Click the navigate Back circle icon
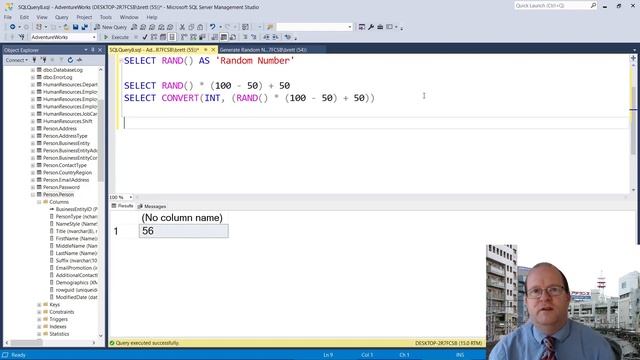The height and width of the screenshot is (360, 640). click(x=13, y=27)
